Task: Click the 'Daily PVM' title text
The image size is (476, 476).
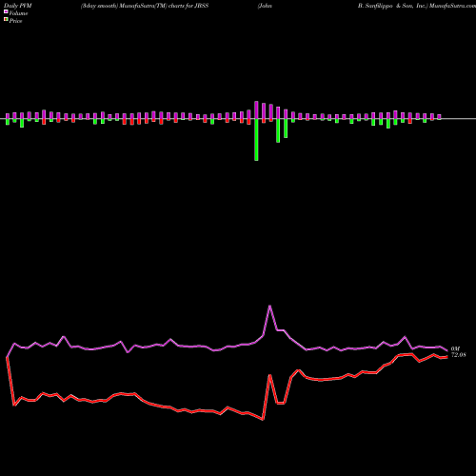Action: coord(18,6)
